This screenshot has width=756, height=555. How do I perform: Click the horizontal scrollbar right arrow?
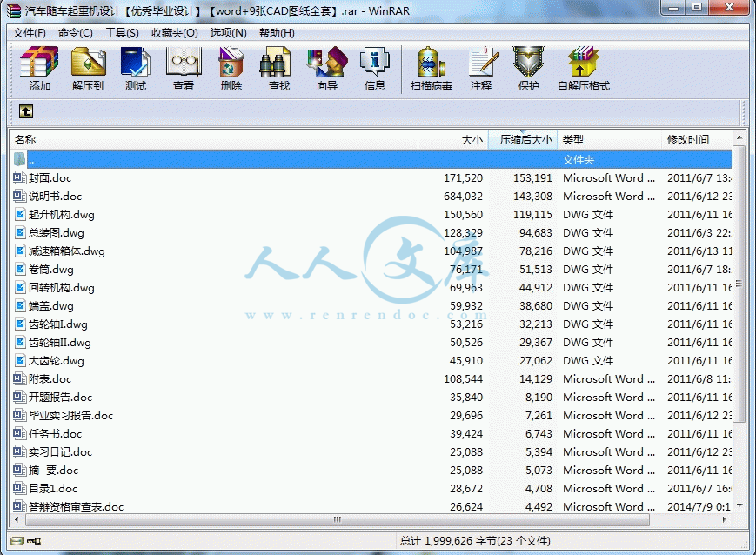pyautogui.click(x=725, y=520)
